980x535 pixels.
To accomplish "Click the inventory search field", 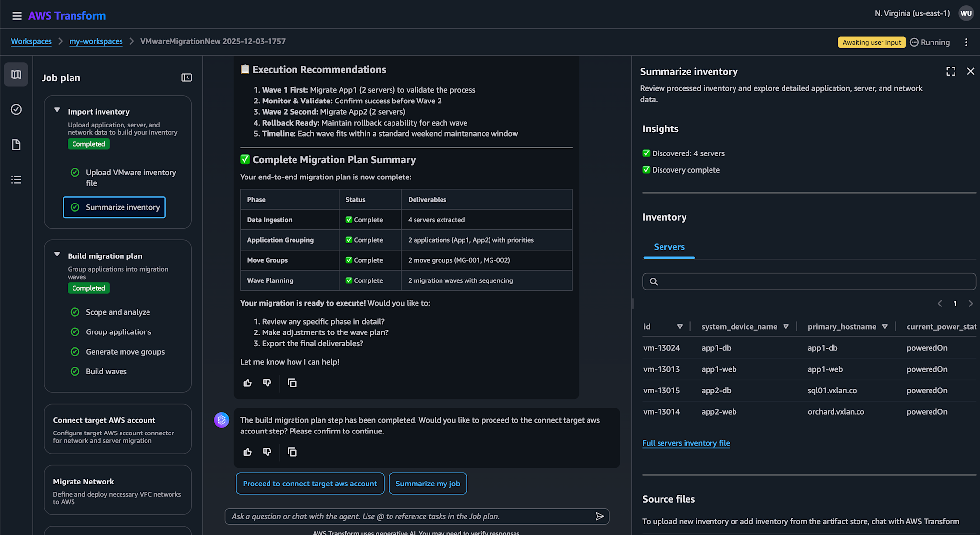I will coord(809,281).
